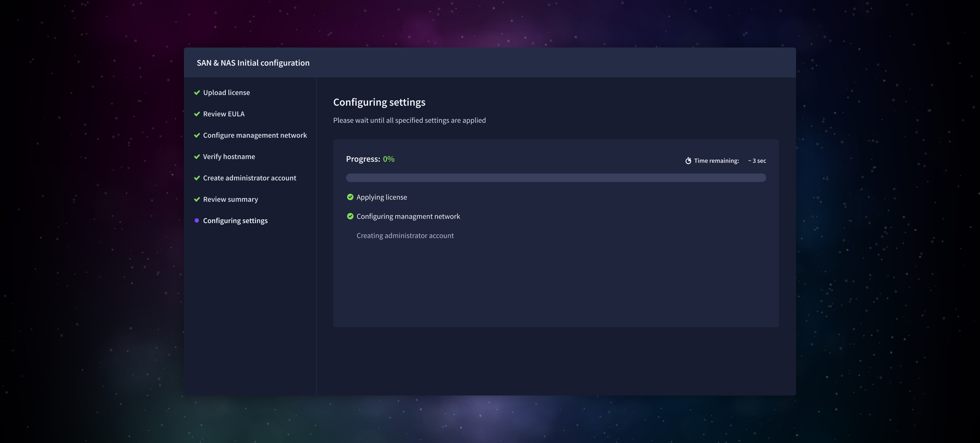Click the stopwatch icon near Time remaining
Screen dimensions: 980x443
click(688, 161)
